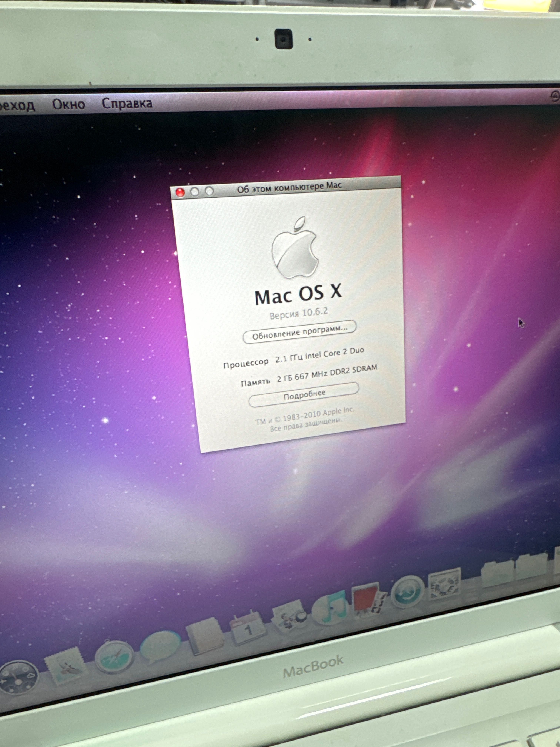This screenshot has height=747, width=560.
Task: Click the Процессор label
Action: pos(246,363)
